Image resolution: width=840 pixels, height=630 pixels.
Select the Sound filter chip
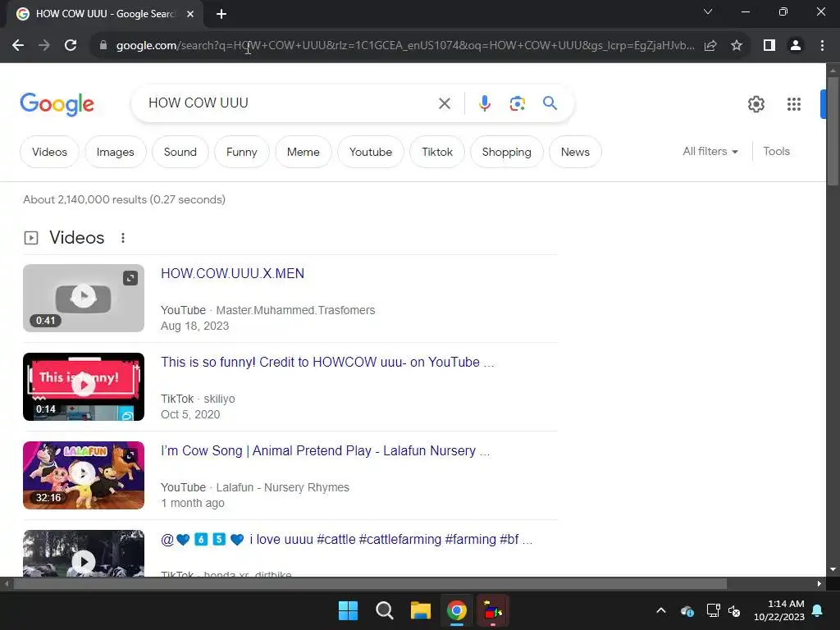pyautogui.click(x=180, y=152)
